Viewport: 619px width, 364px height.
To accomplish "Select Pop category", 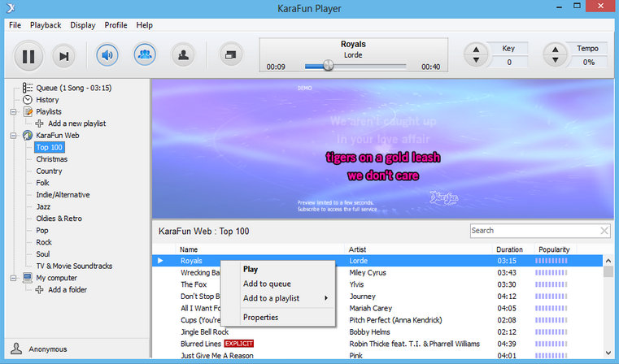I will [42, 230].
